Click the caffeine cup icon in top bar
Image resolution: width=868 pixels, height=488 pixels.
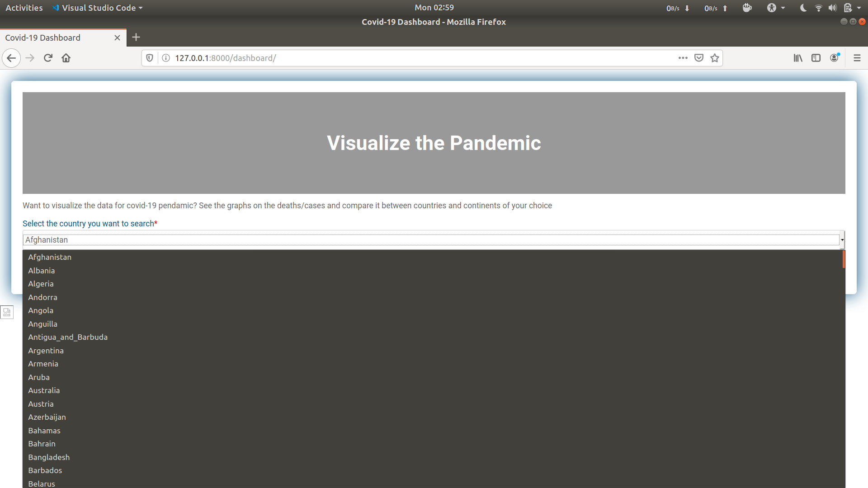[747, 8]
